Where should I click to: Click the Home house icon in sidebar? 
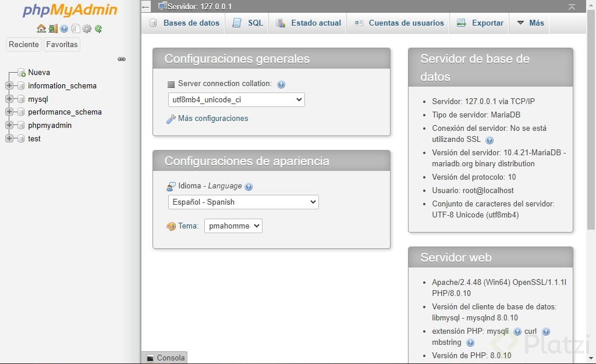(x=41, y=28)
